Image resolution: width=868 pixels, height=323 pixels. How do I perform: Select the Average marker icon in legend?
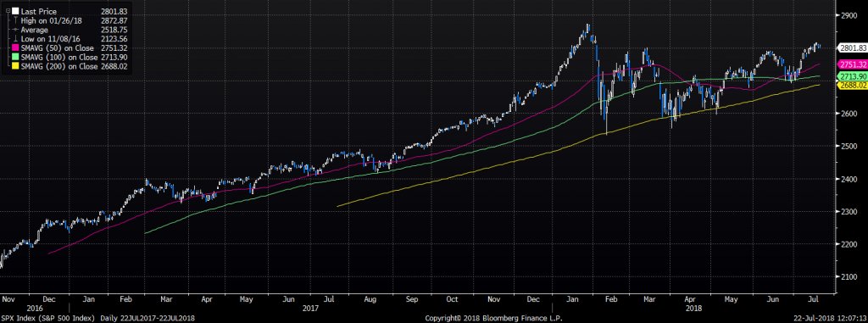[x=15, y=30]
